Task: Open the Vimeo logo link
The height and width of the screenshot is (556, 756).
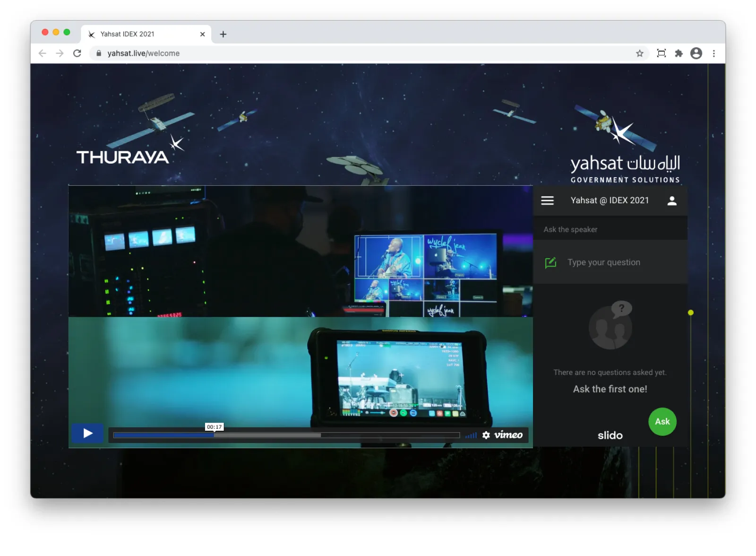Action: point(508,435)
